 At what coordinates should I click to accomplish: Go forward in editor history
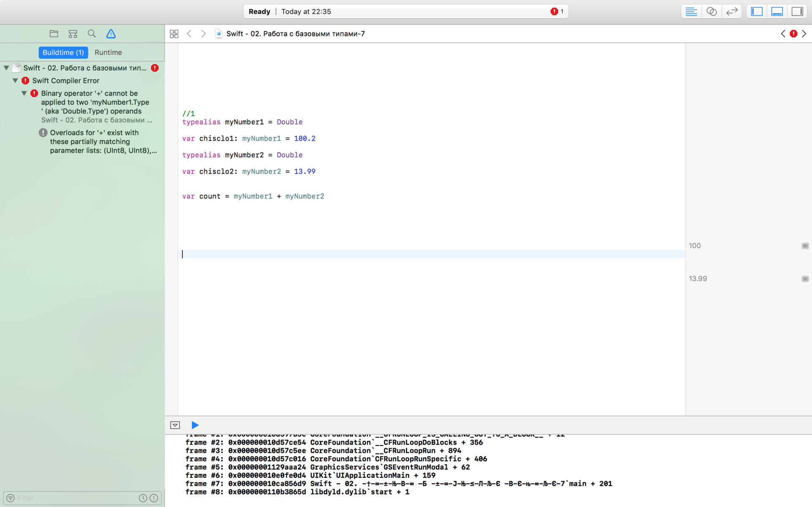[203, 34]
